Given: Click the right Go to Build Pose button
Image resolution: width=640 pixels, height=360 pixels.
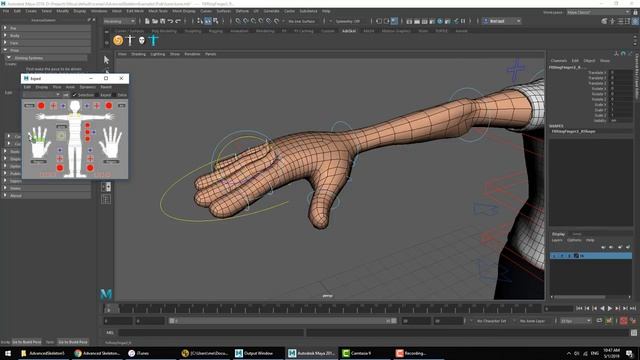Looking at the screenshot, I should (x=73, y=342).
